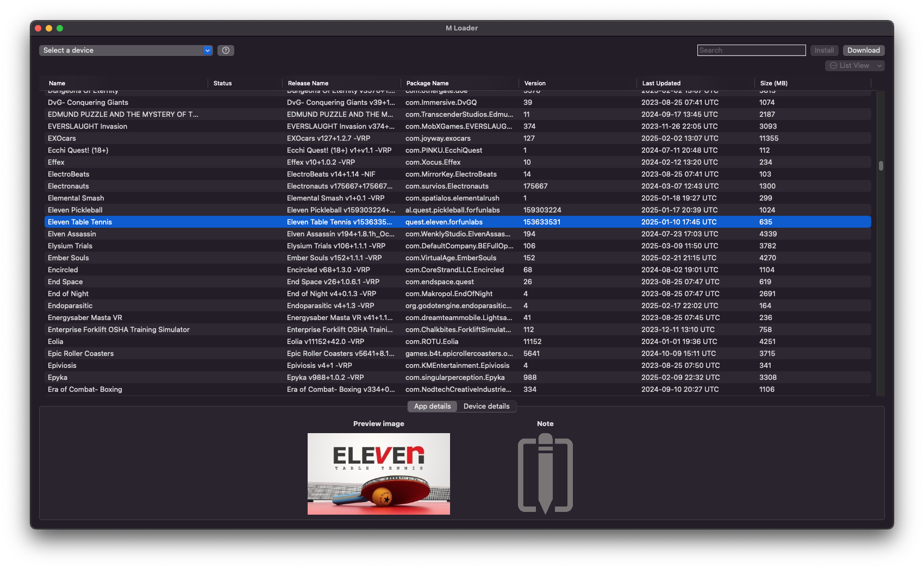Select the Eolia row

coord(458,342)
